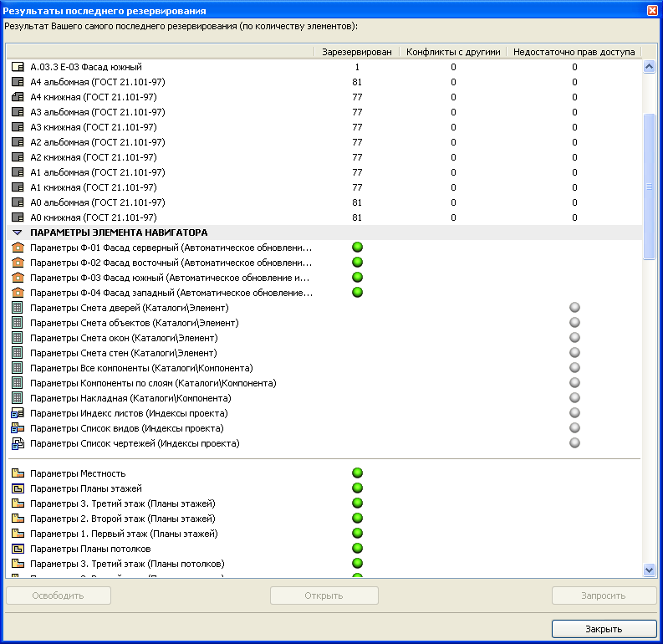Click the Запросить button
Viewport: 663px width, 644px height.
tap(604, 595)
